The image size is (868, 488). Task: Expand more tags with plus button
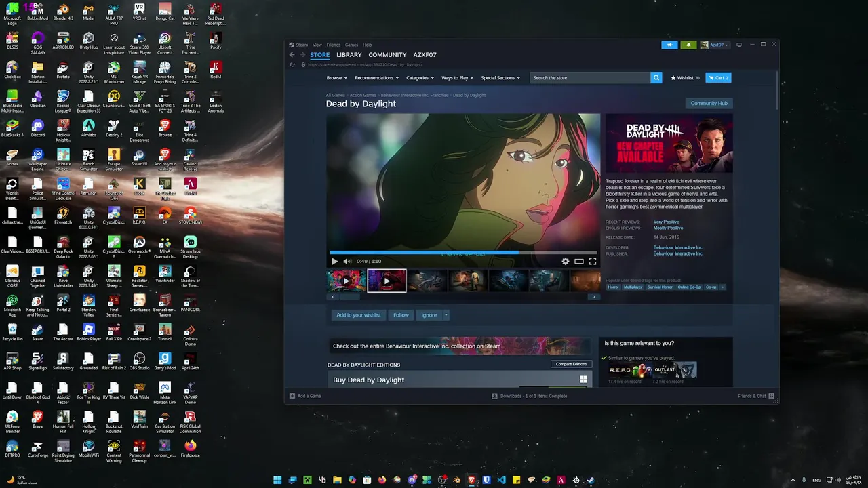723,287
